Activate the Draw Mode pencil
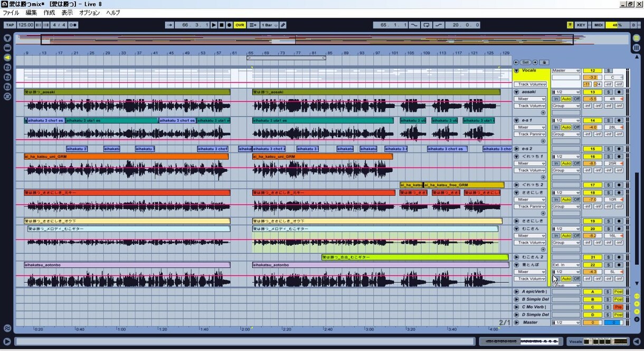This screenshot has width=644, height=351. coord(283,25)
